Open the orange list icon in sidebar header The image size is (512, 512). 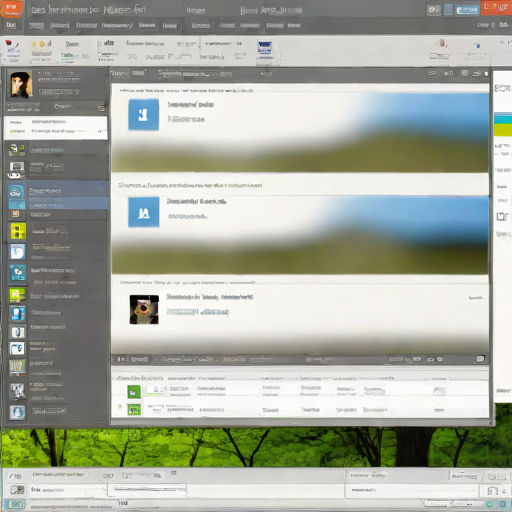[101, 108]
